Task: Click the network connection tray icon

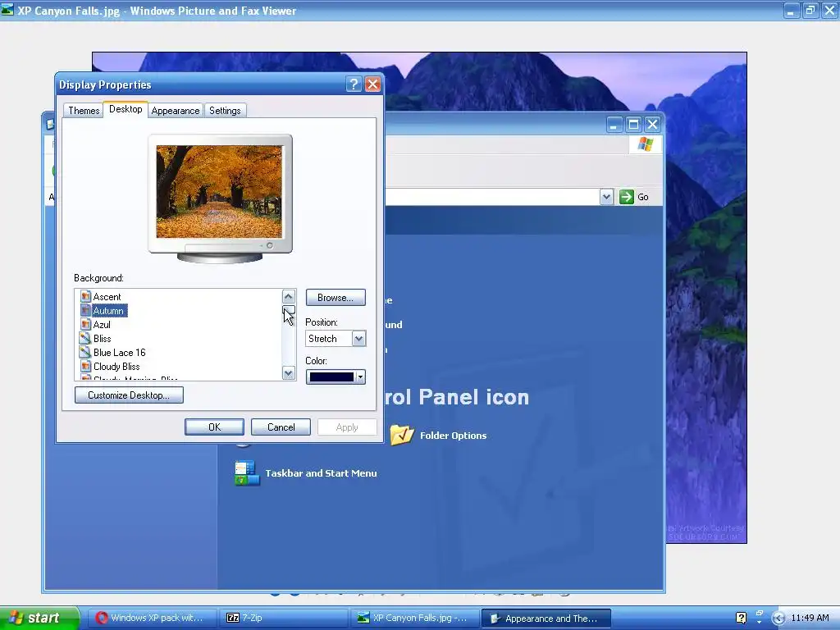Action: click(x=760, y=618)
